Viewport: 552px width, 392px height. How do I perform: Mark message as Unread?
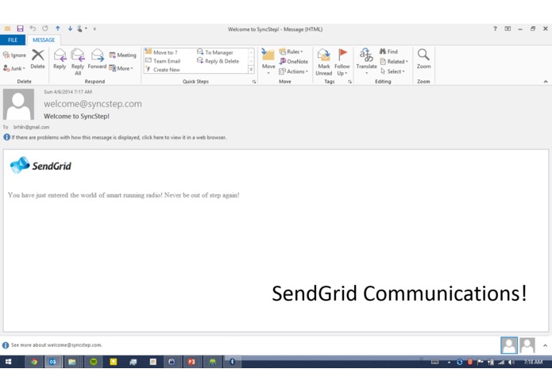(x=324, y=62)
